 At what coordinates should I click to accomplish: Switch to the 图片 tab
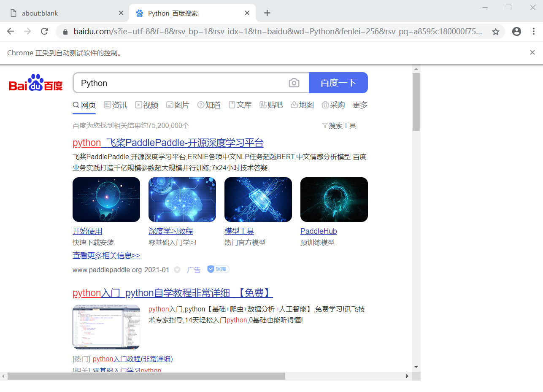178,105
